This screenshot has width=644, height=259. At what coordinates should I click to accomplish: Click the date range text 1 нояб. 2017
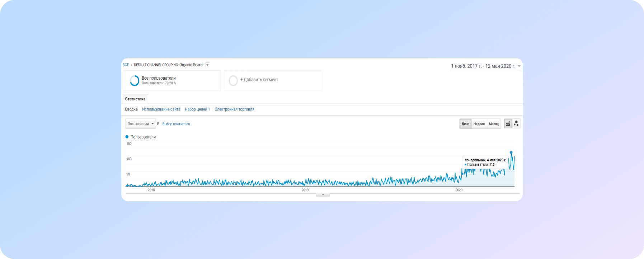click(x=466, y=66)
